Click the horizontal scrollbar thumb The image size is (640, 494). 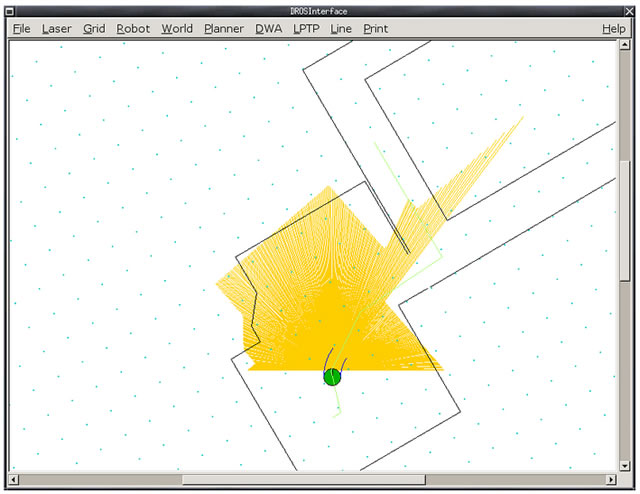304,479
